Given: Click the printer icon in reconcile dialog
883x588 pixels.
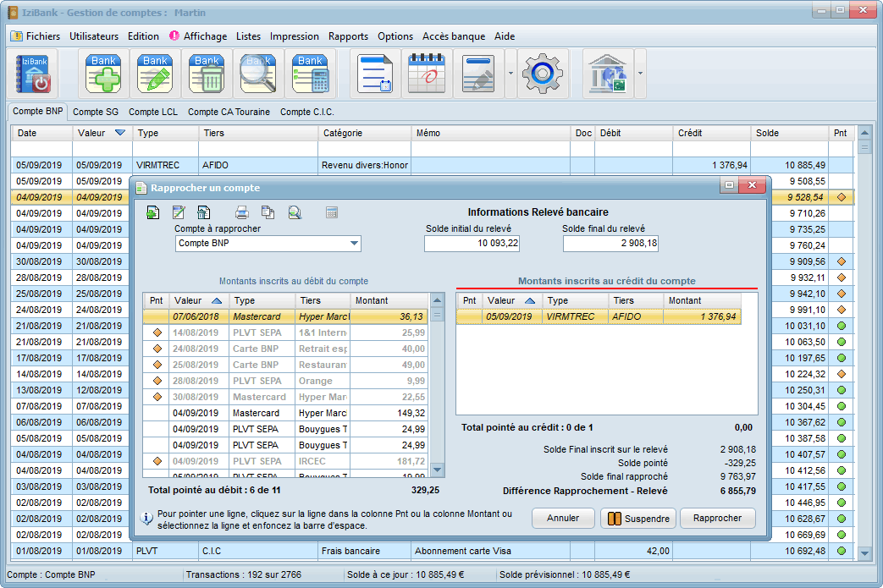Looking at the screenshot, I should coord(242,212).
